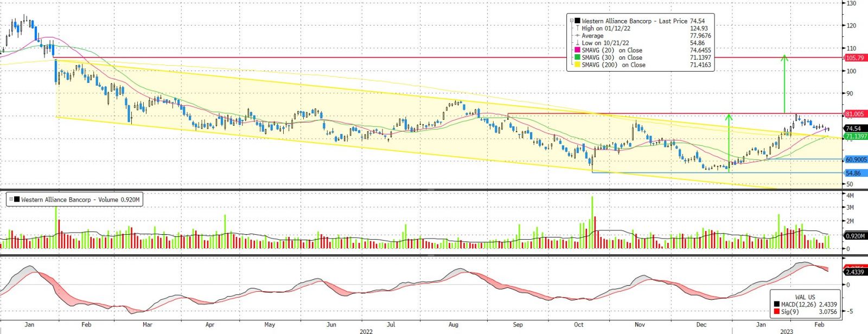Click the yellow SMAVG (200) swatch

click(x=577, y=65)
